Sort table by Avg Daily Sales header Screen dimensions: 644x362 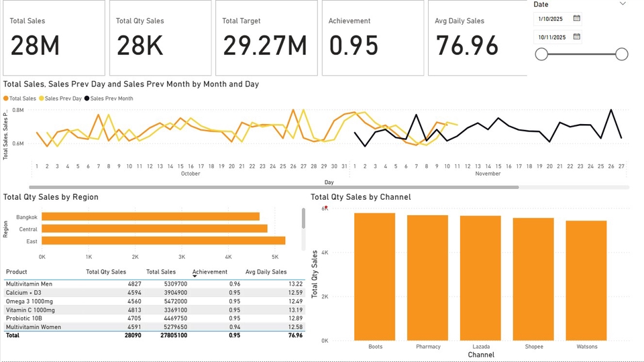click(266, 272)
